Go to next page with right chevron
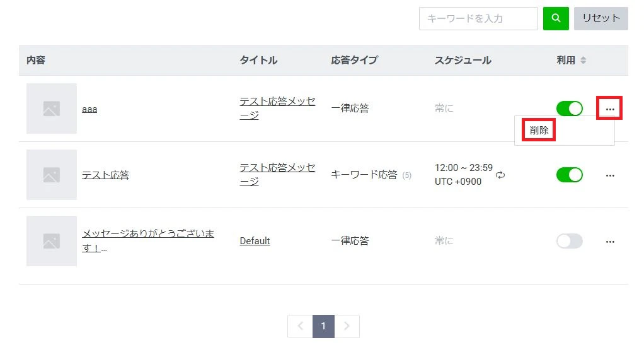The width and height of the screenshot is (644, 347). click(347, 326)
